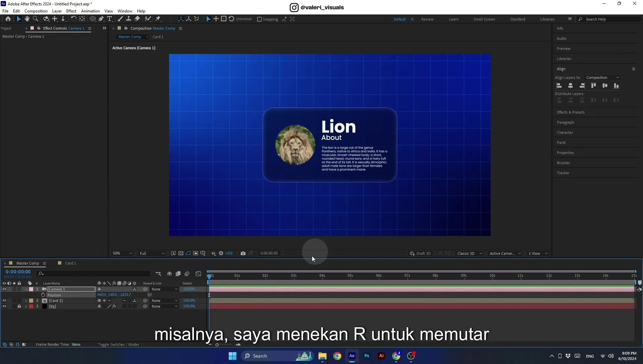Select the Brush tool
The height and width of the screenshot is (364, 643).
120,19
